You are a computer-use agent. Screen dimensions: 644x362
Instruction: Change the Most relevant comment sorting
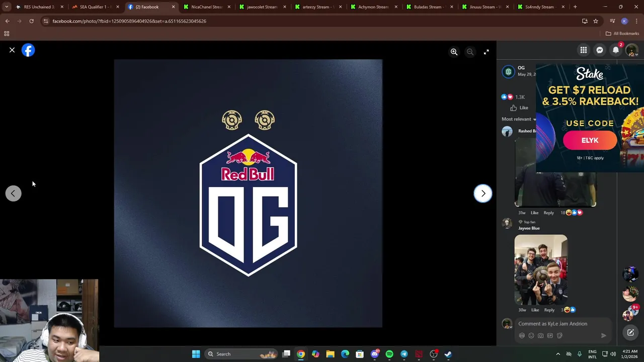click(x=519, y=119)
